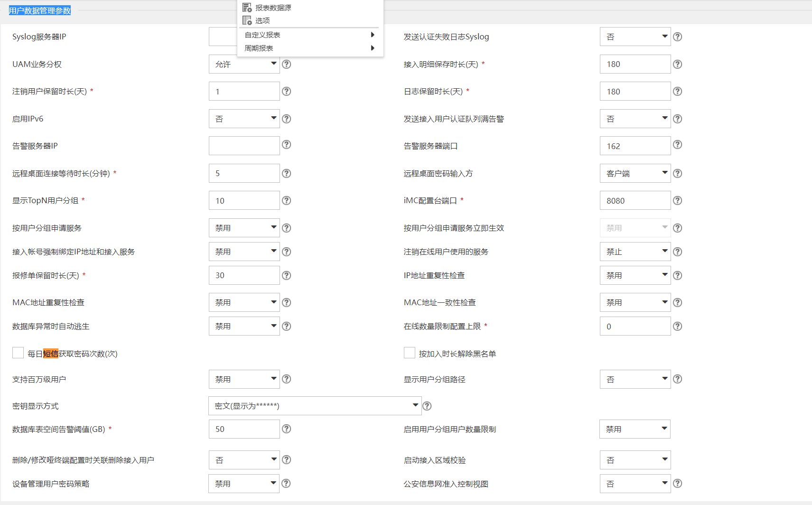Open the UAM业务分权 dropdown
The width and height of the screenshot is (812, 505).
(x=244, y=64)
